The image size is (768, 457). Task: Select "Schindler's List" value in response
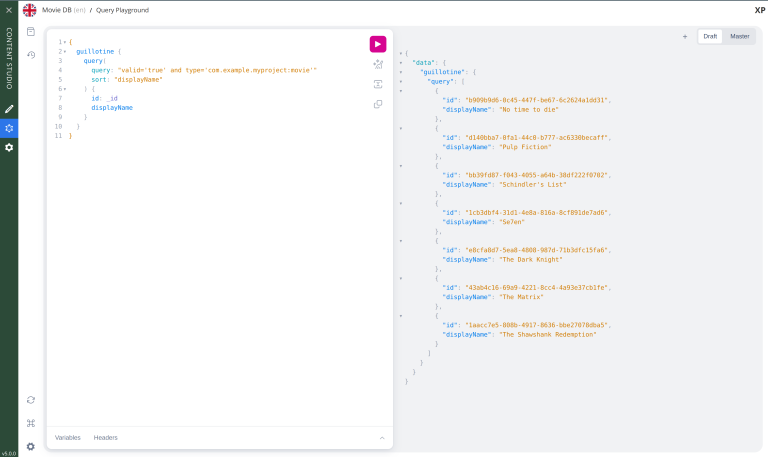coord(532,185)
